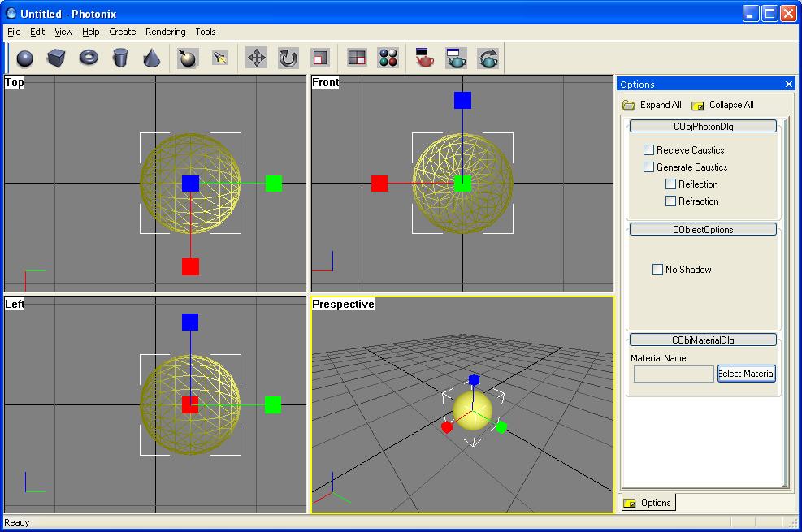Toggle Generate Caustics checkbox
802x532 pixels.
coord(648,167)
